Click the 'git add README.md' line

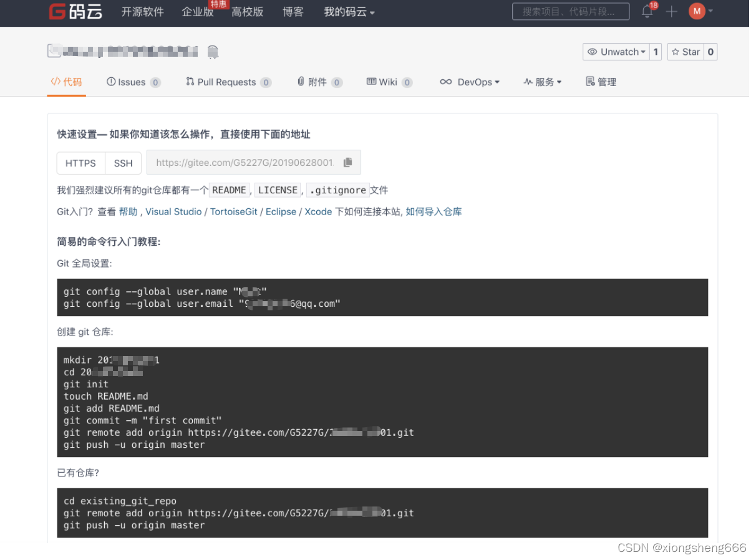point(112,408)
